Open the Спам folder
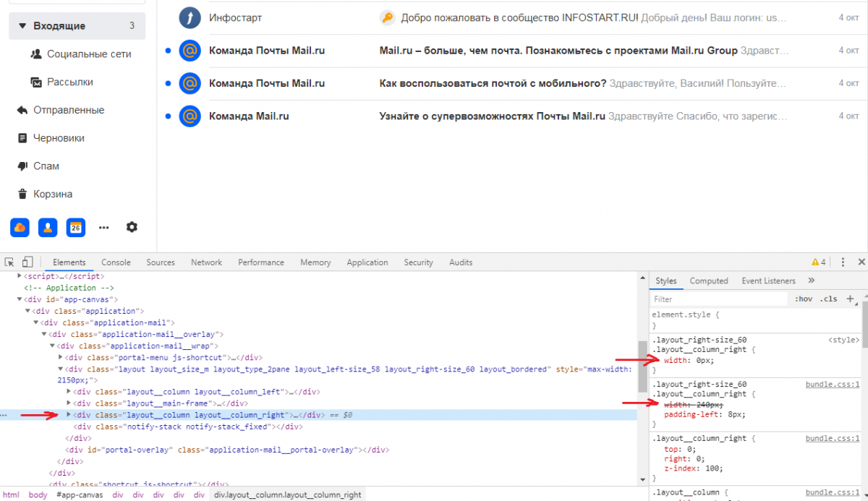This screenshot has width=868, height=501. (46, 166)
